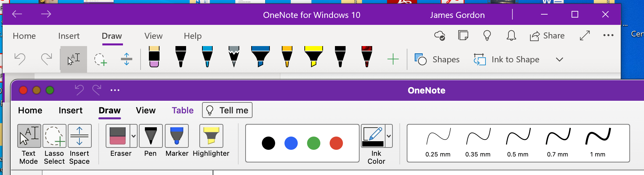Screen dimensions: 644x175
Task: Select the eraser in Windows OneNote pen row
Action: tap(154, 57)
